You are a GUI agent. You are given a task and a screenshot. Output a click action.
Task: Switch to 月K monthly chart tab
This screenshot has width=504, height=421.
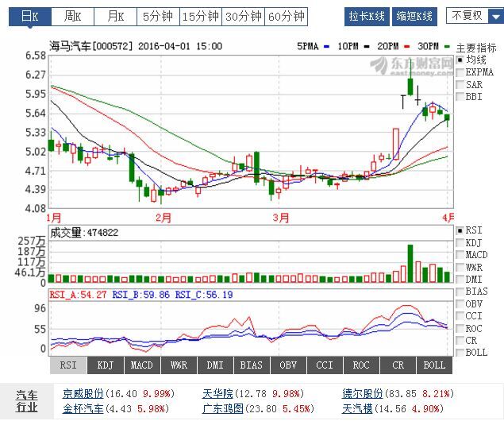pos(115,17)
